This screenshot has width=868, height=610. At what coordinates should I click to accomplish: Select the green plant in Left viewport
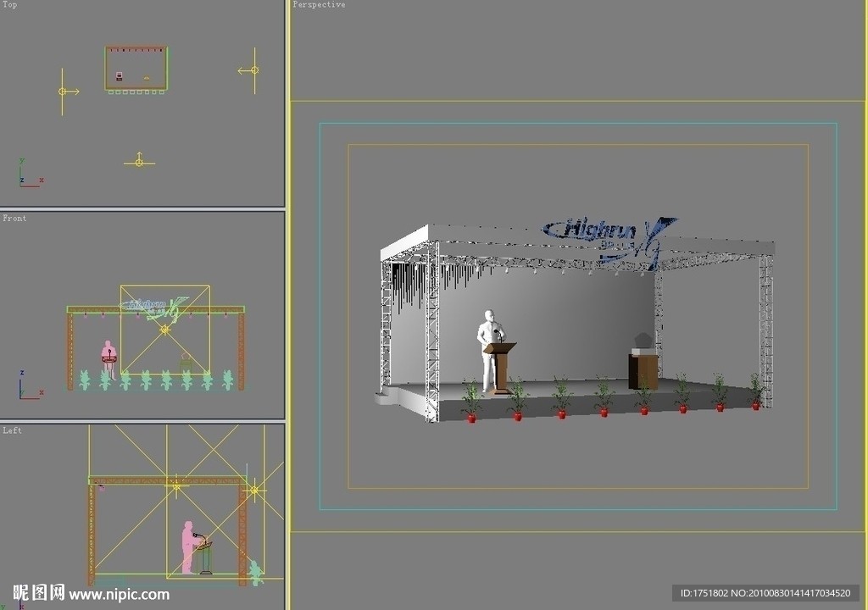click(255, 573)
